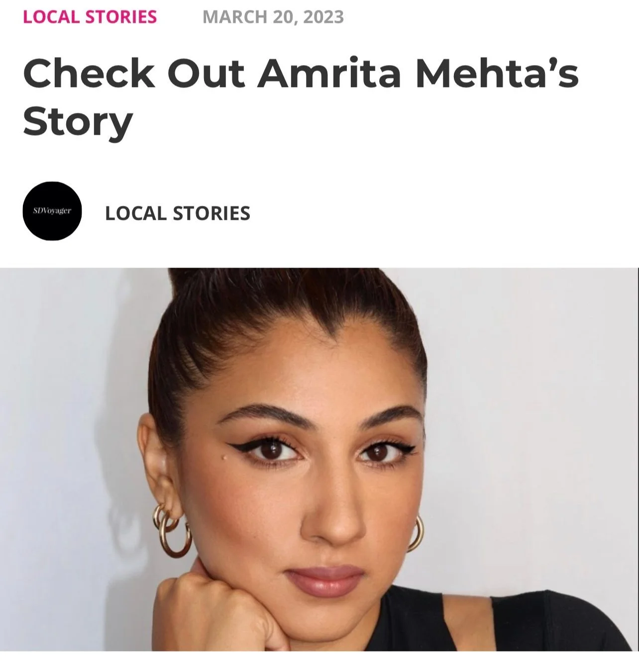Click the year "2023" in the date
This screenshot has width=639, height=672.
[x=323, y=17]
